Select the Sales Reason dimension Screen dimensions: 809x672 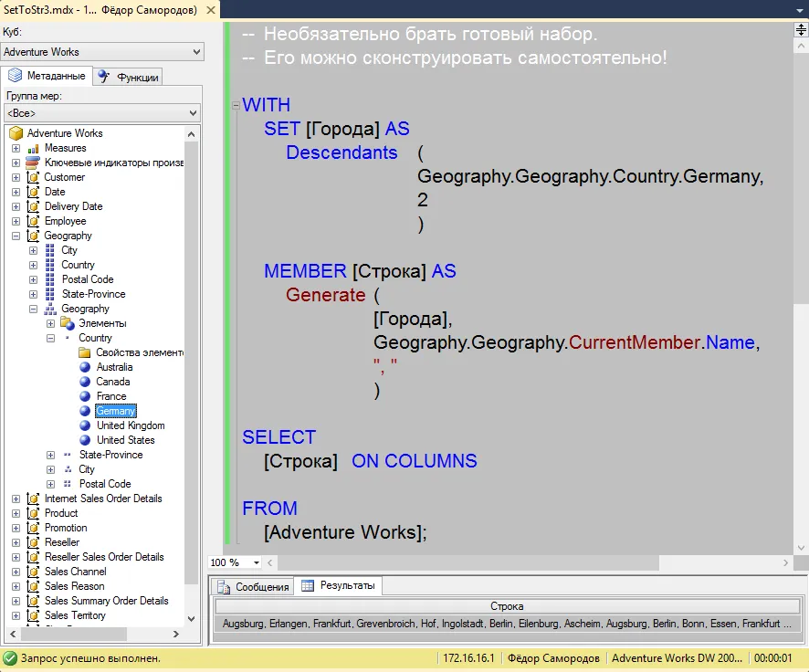tap(74, 586)
